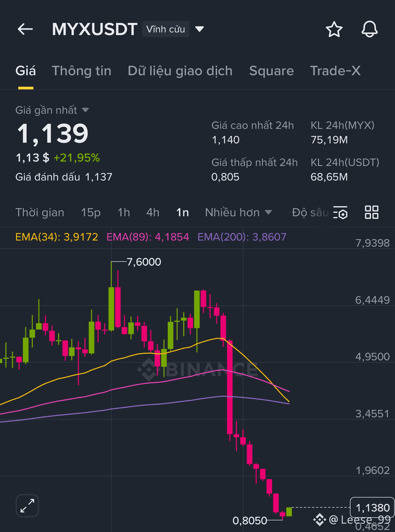Screen dimensions: 395x532
Task: Choose the 1h timeframe
Action: 124,212
